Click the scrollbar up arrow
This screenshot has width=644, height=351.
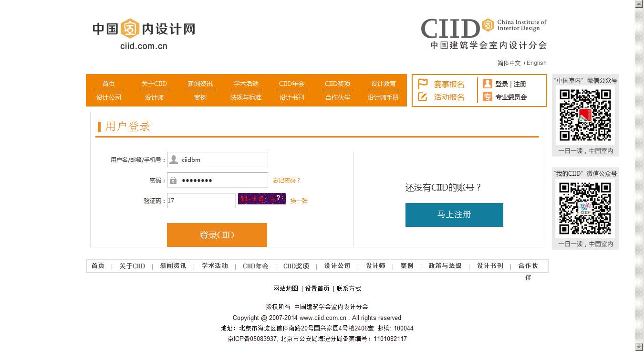640,4
